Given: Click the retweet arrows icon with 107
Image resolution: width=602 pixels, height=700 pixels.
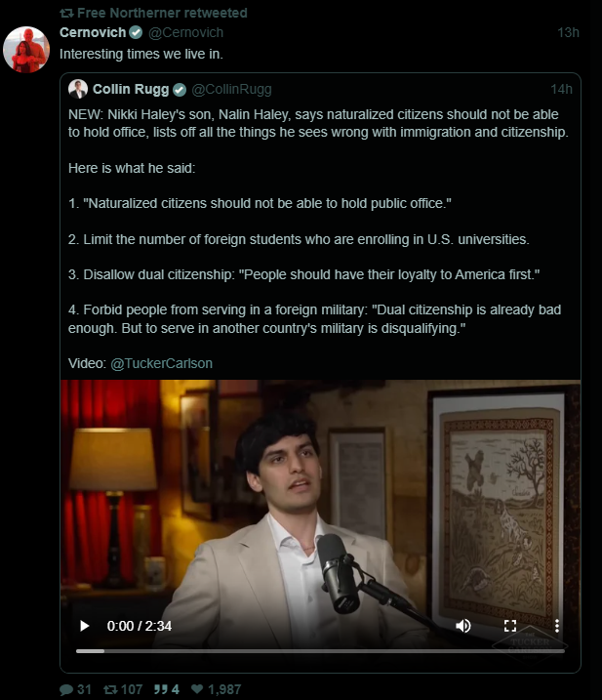Looking at the screenshot, I should click(110, 689).
